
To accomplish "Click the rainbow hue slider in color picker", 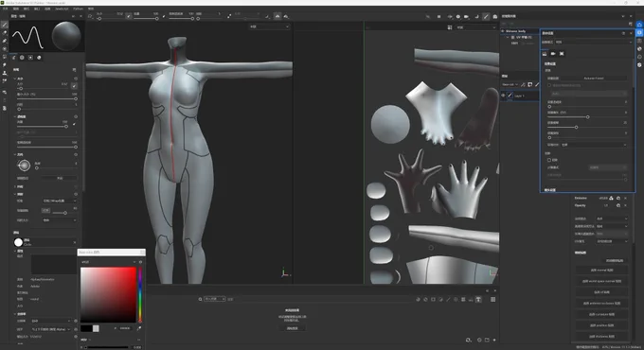I will (140, 294).
